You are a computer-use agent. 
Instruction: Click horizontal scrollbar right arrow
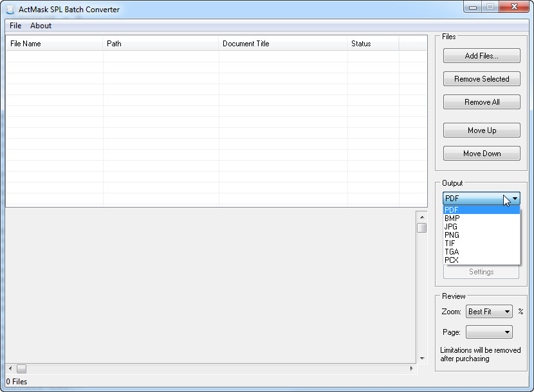[x=411, y=368]
